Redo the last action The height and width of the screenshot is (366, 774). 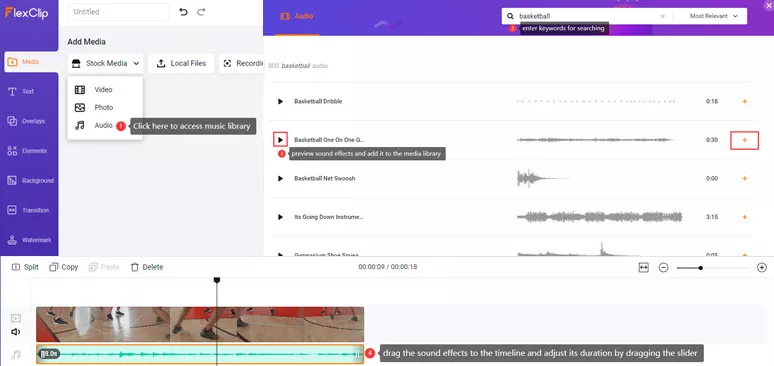pos(201,12)
